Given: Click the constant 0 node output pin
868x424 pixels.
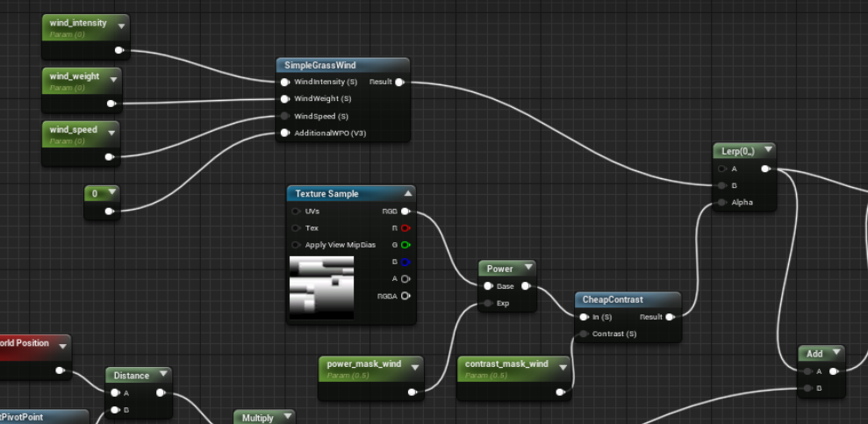Looking at the screenshot, I should click(x=110, y=211).
